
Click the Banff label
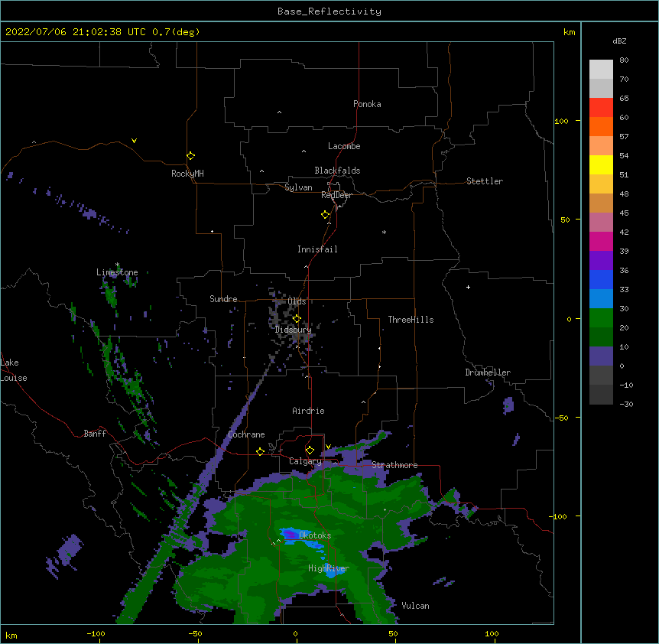click(x=95, y=434)
